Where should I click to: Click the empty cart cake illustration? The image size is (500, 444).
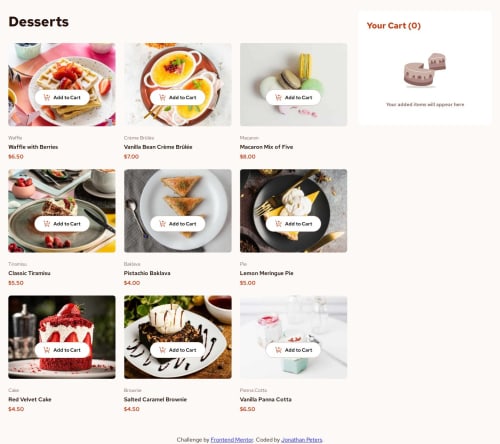coord(425,70)
